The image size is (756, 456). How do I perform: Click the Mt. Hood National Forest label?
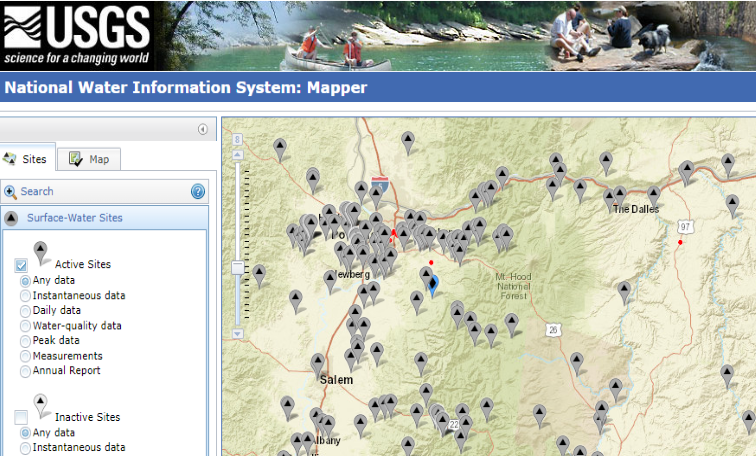point(513,286)
